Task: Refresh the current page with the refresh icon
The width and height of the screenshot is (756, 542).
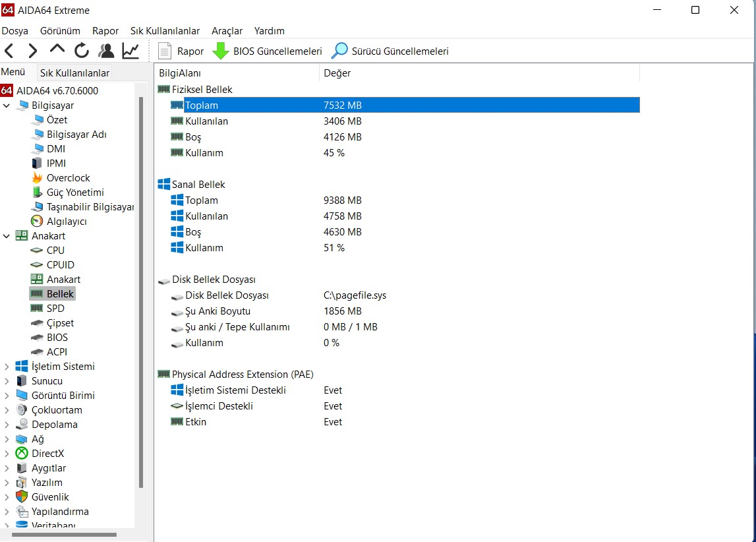Action: click(x=82, y=51)
